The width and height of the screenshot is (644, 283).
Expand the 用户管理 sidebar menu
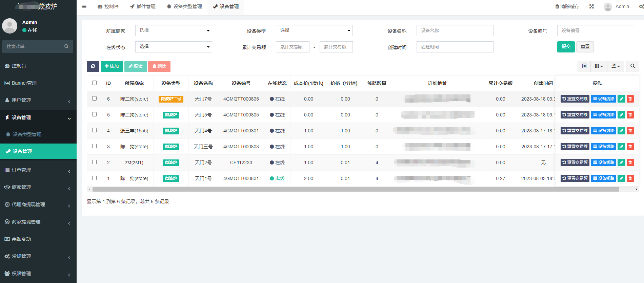click(38, 100)
